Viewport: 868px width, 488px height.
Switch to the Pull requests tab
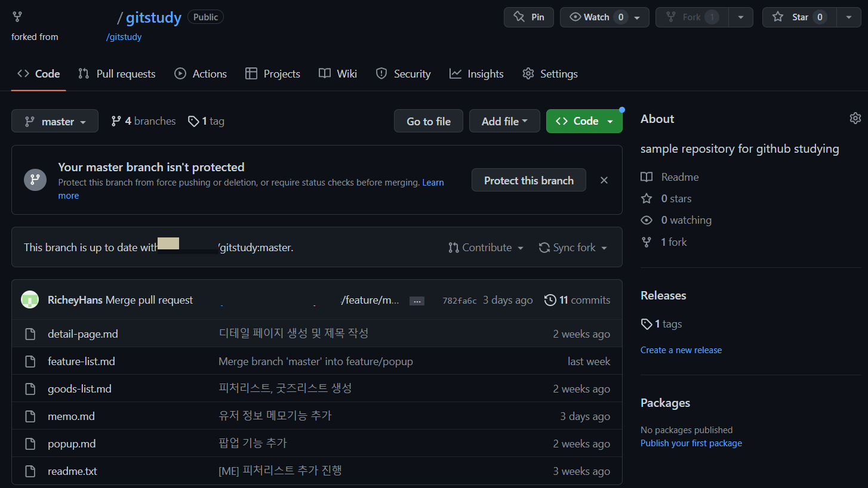pyautogui.click(x=117, y=74)
